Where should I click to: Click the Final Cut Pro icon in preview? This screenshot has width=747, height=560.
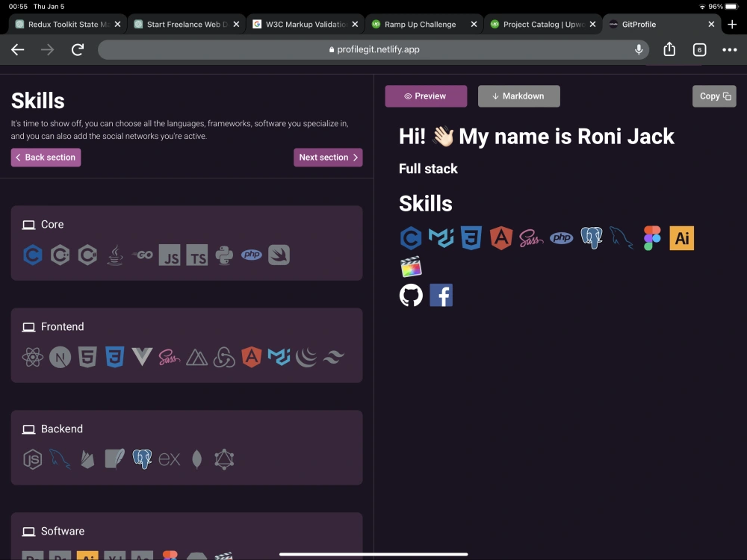tap(411, 267)
